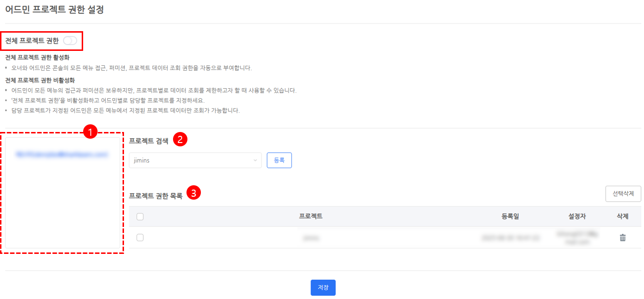Viewport: 644px width, 299px height.
Task: Select the blurred admin email in the left list
Action: click(x=61, y=155)
